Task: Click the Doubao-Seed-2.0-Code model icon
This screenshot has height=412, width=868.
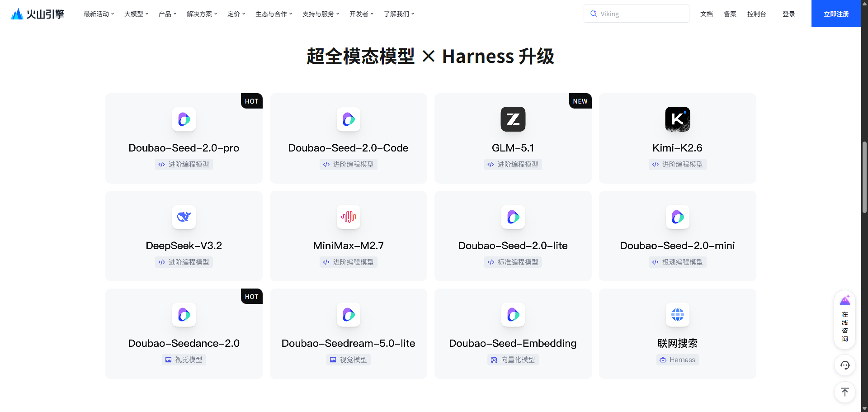Action: point(349,119)
